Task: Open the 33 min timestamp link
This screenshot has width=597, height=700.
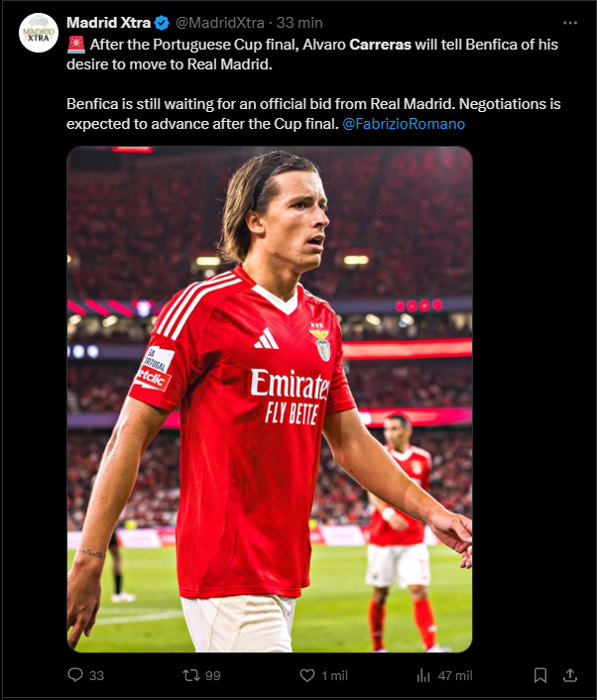Action: click(299, 23)
